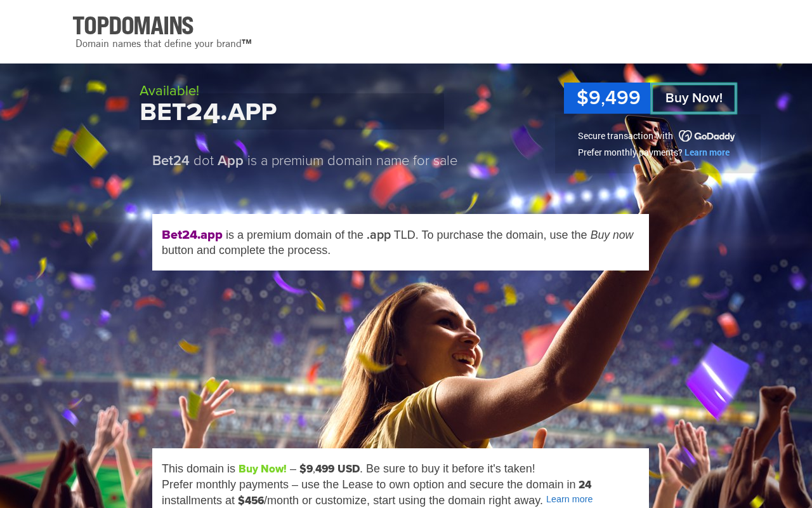Click the bold .app TLD text
The width and height of the screenshot is (812, 508).
pyautogui.click(x=379, y=235)
